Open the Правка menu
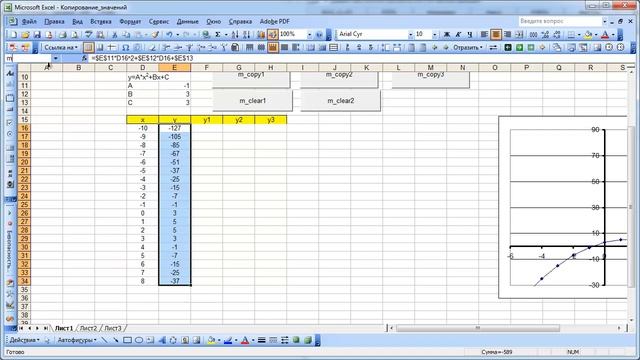Viewport: 640px width, 360px height. tap(54, 21)
